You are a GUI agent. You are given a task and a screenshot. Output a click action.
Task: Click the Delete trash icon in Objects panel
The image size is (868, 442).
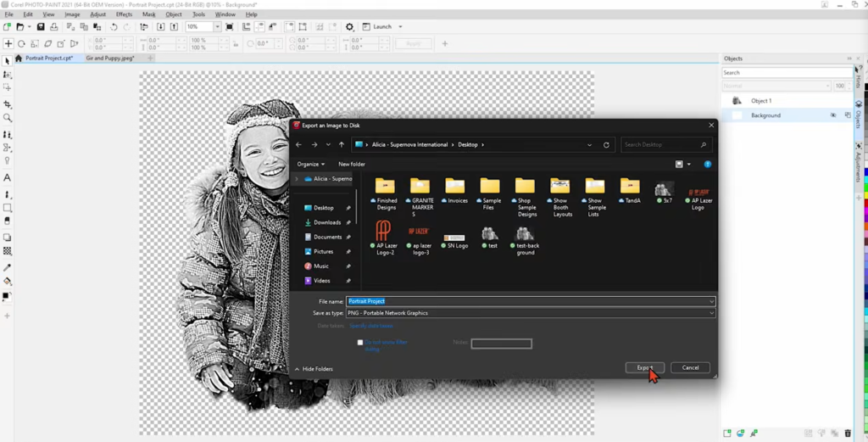[848, 434]
